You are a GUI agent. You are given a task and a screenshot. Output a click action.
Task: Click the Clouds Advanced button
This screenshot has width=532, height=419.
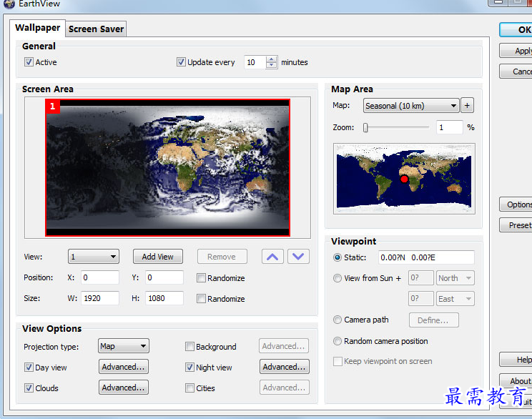click(x=124, y=388)
